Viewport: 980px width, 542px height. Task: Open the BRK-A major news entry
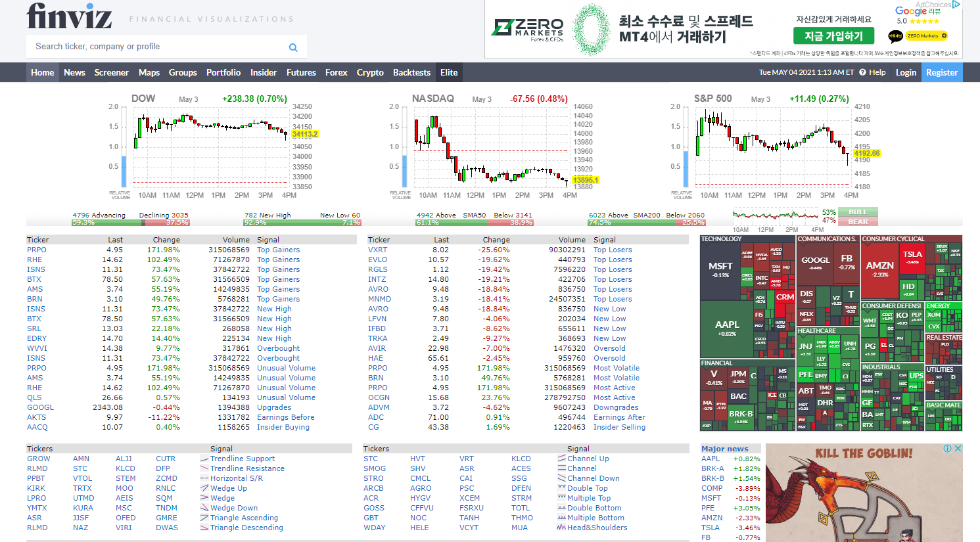(712, 468)
